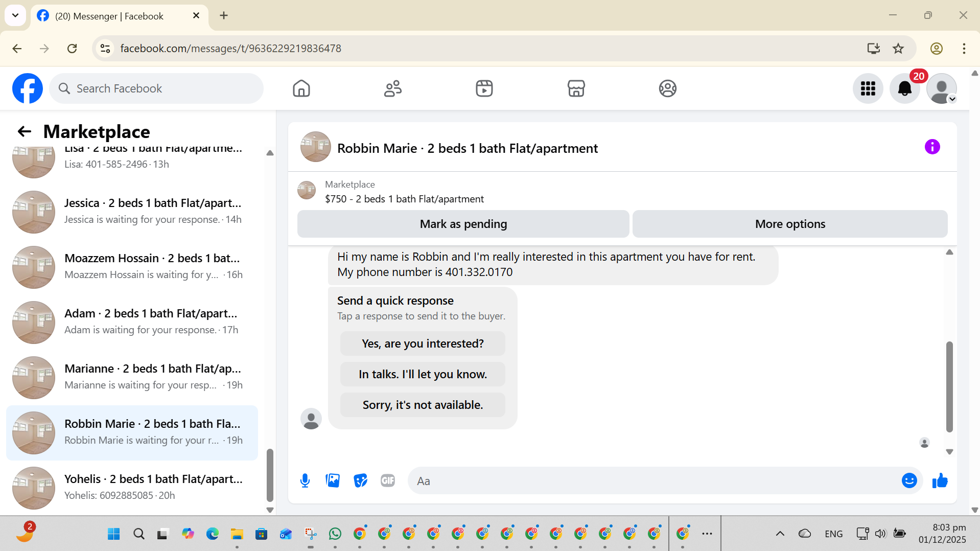Viewport: 980px width, 551px height.
Task: Bookmark this page with star icon
Action: 898,49
